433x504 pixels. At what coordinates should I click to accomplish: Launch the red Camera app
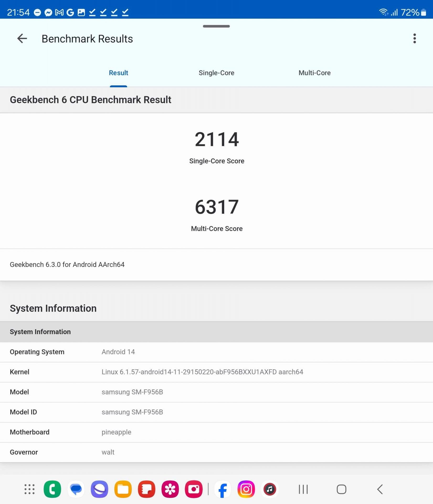click(x=194, y=489)
